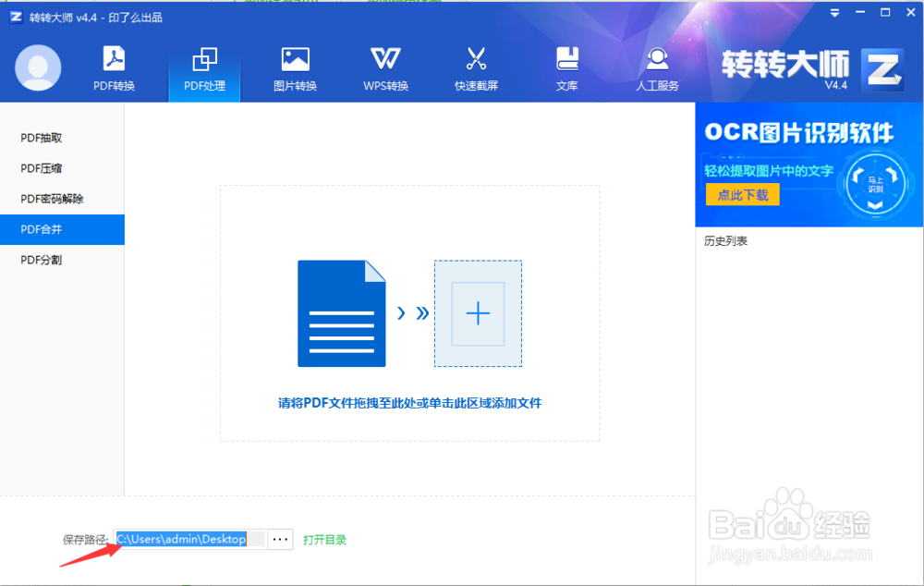
Task: Select PDF合并 in the sidebar
Action: click(x=62, y=229)
